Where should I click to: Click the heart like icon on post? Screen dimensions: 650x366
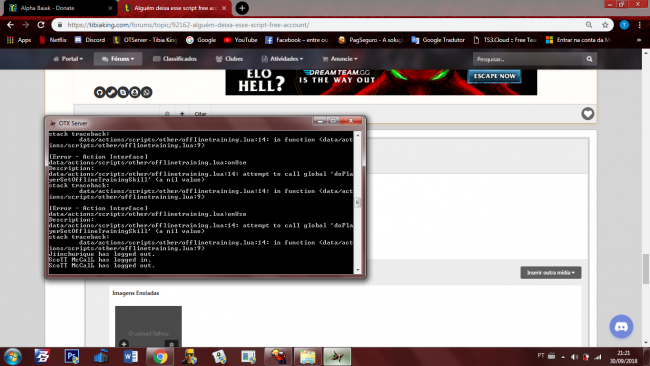click(587, 114)
